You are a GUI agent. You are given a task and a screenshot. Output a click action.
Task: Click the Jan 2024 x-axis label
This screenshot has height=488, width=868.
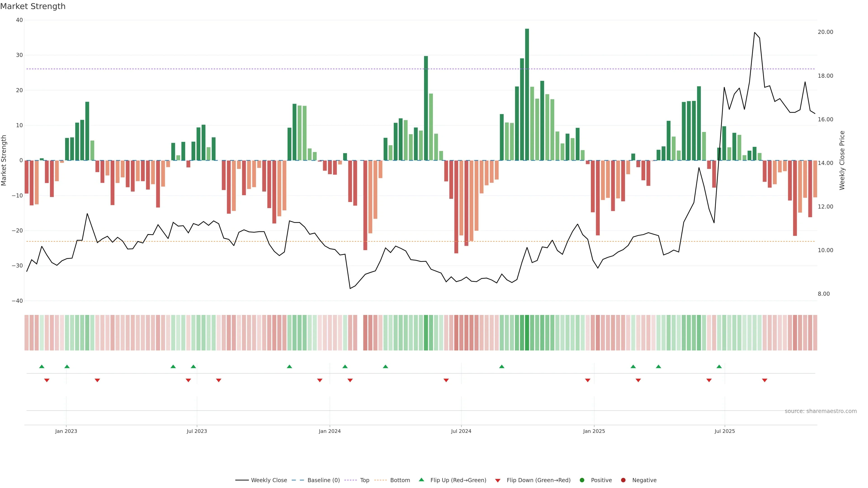(330, 431)
